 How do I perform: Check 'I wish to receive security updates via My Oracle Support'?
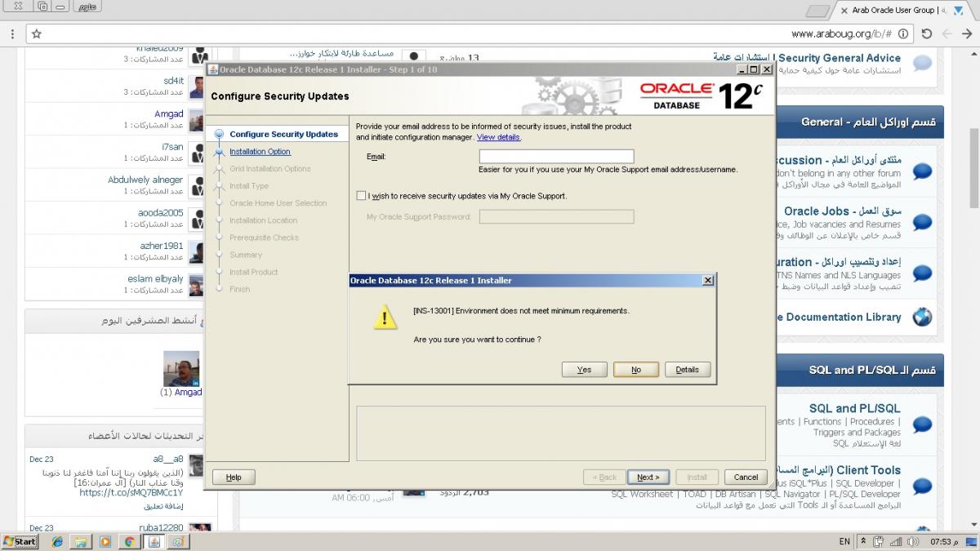point(360,195)
